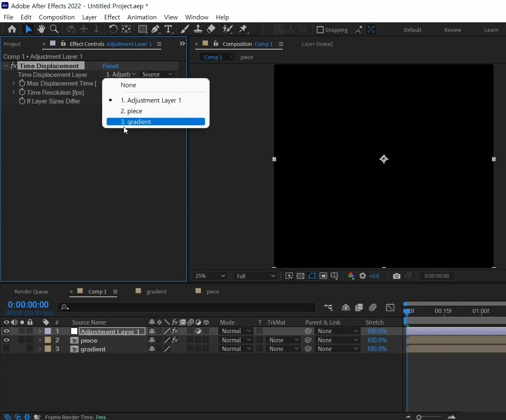Open the Composition menu
This screenshot has width=506, height=420.
[57, 17]
